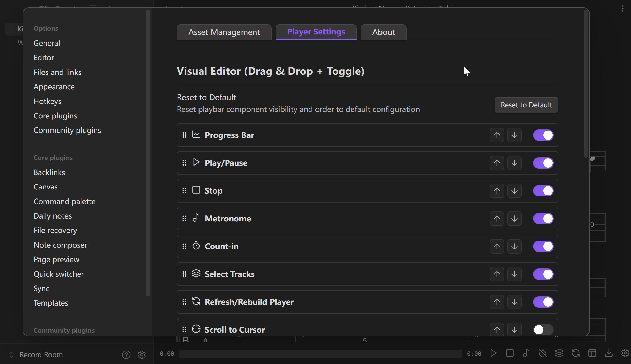
Task: Move Count-in down with its arrow
Action: [514, 246]
